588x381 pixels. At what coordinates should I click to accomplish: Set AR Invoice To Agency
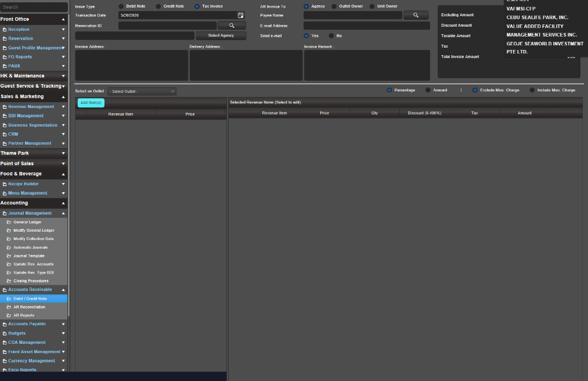click(x=306, y=6)
